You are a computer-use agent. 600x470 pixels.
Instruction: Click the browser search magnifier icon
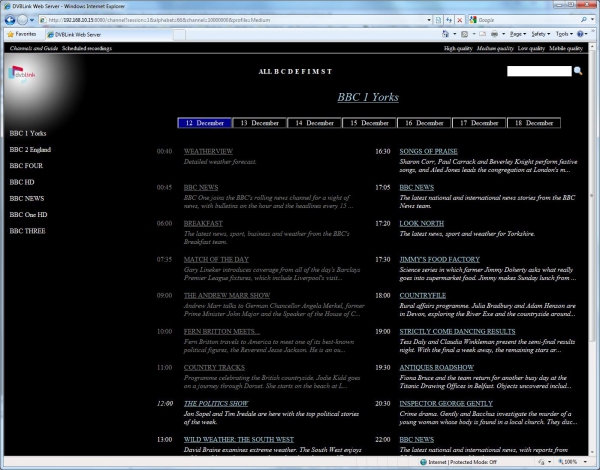click(584, 20)
